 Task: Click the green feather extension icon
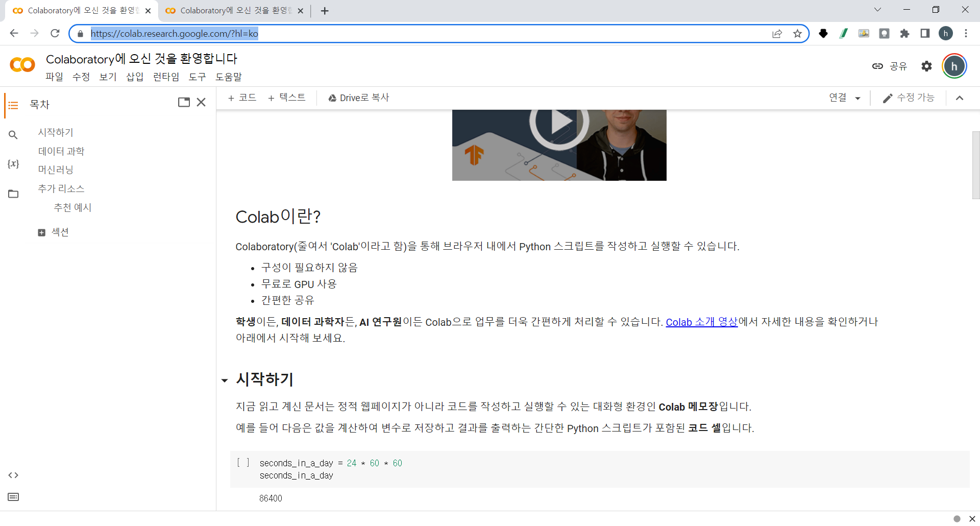click(844, 34)
